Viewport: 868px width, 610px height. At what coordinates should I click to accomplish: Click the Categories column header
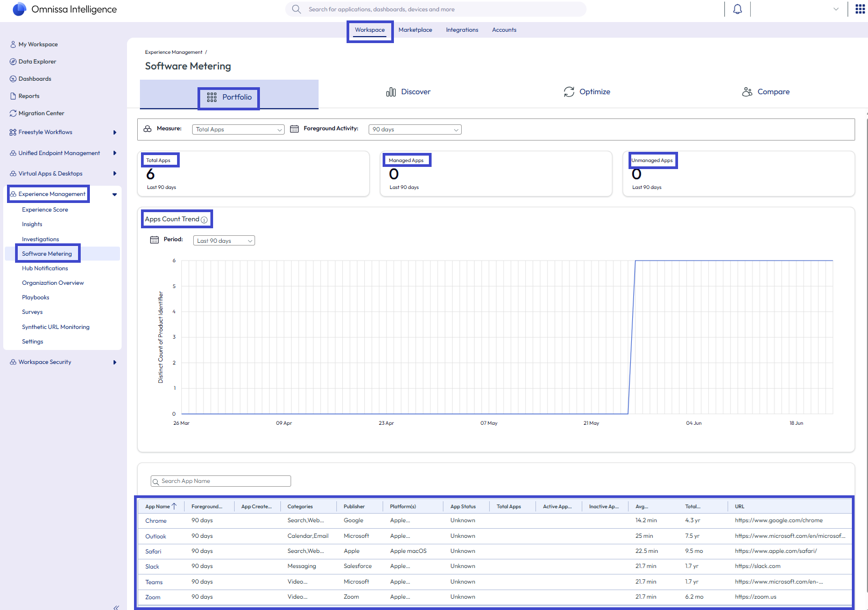(x=300, y=507)
